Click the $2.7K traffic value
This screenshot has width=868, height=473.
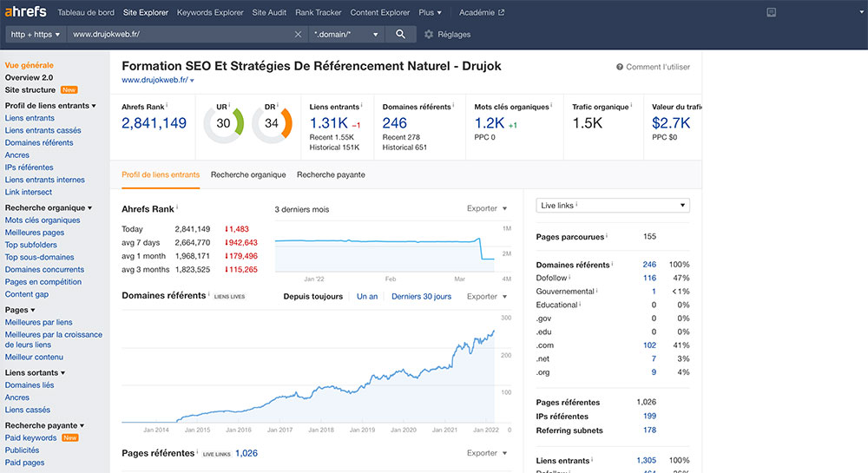point(671,123)
